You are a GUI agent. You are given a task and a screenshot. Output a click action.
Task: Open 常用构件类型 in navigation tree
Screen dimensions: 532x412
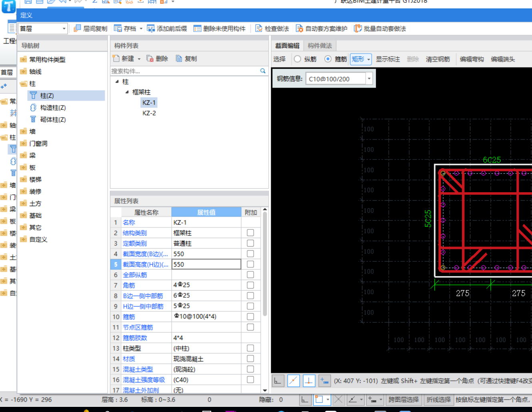(47, 60)
